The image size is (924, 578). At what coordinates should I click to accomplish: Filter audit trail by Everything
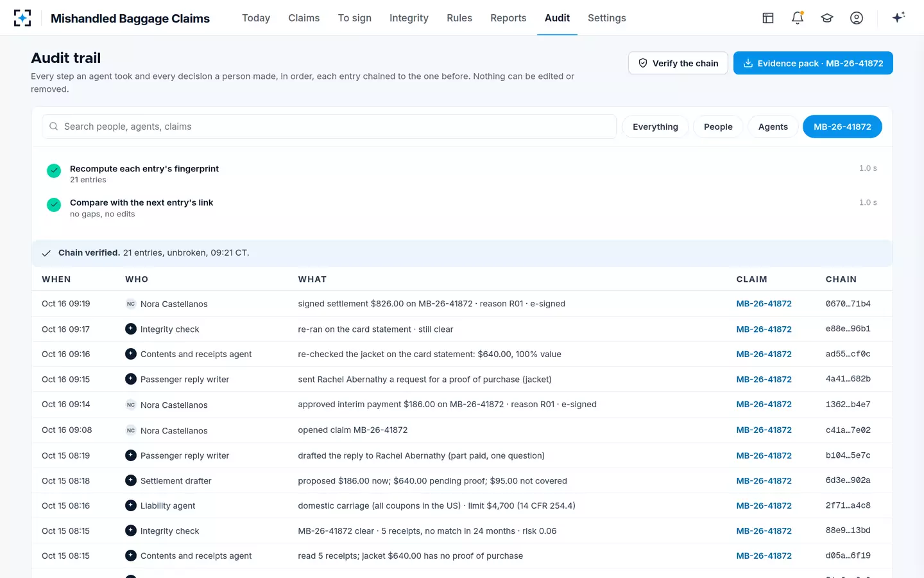[655, 127]
